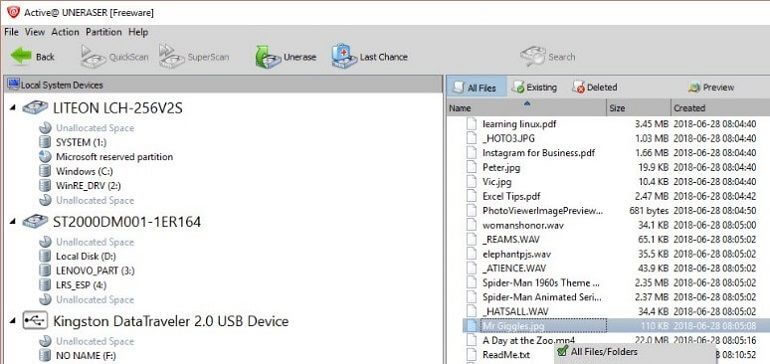This screenshot has height=364, width=770.
Task: Open the Action menu
Action: (x=65, y=32)
